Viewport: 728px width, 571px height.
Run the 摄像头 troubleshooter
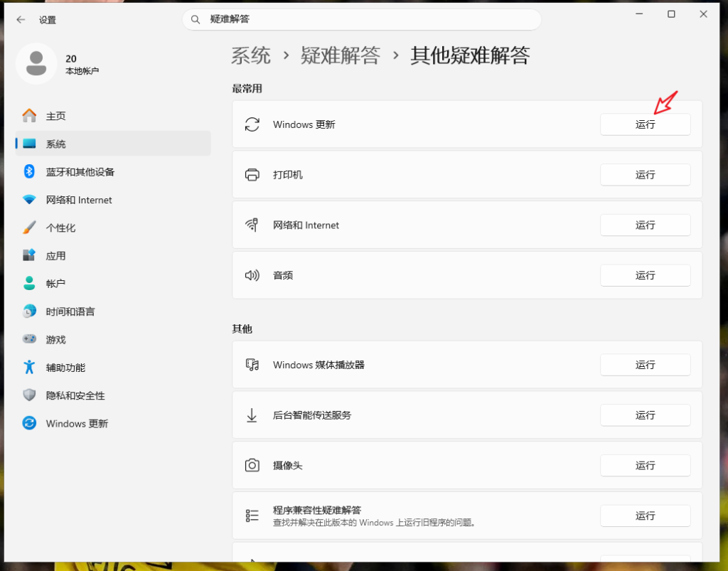645,465
